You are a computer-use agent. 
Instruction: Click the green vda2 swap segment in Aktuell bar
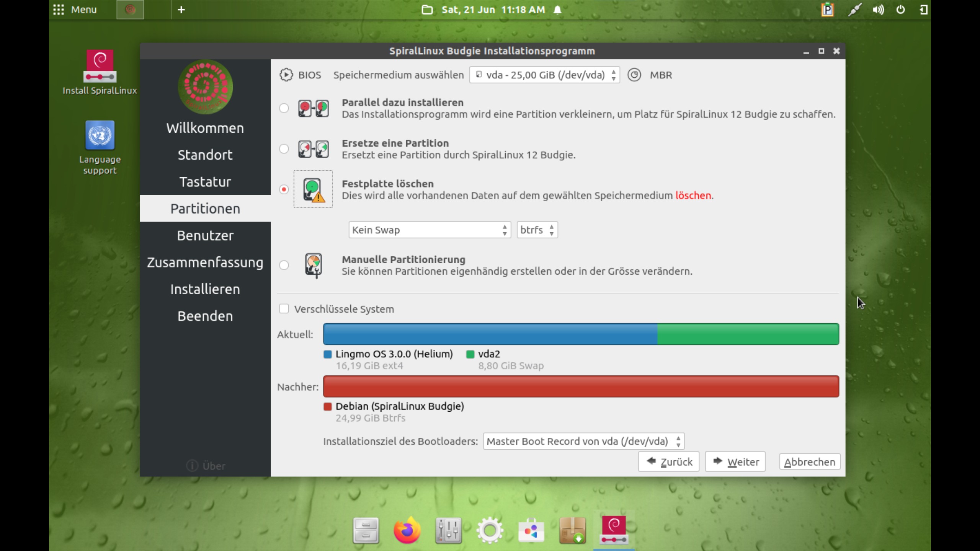coord(748,334)
